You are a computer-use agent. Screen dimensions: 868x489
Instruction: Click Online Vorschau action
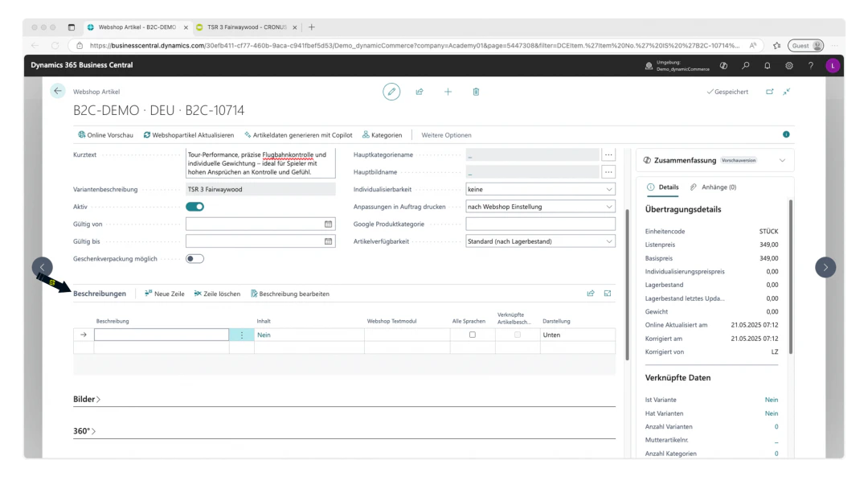coord(106,135)
